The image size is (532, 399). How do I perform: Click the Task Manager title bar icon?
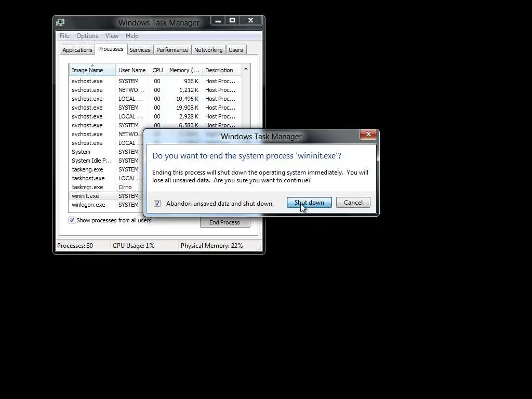[60, 22]
